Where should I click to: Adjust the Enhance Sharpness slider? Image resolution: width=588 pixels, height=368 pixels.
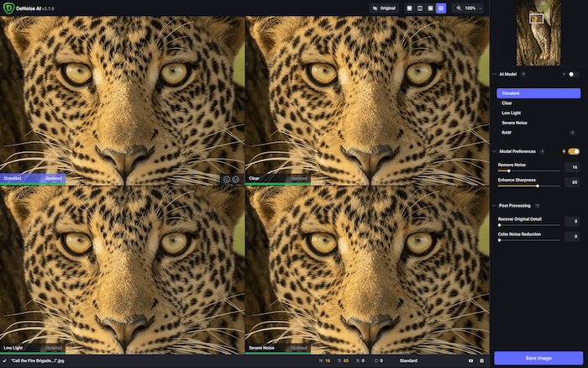[x=537, y=186]
